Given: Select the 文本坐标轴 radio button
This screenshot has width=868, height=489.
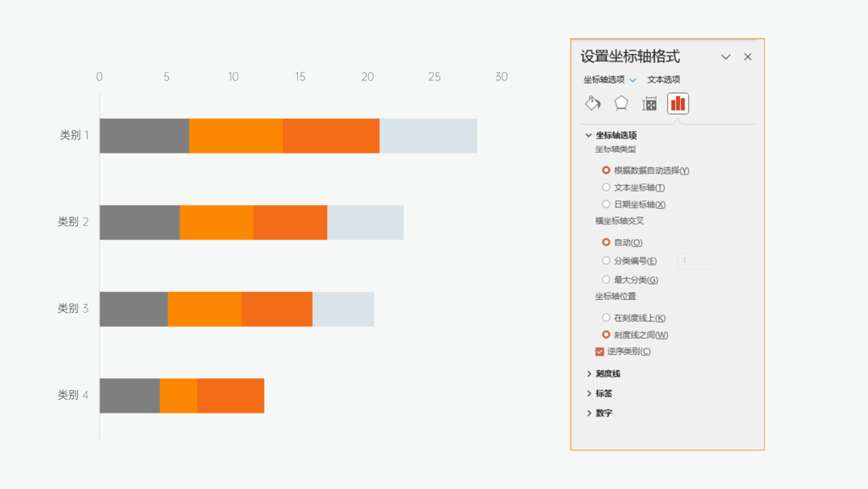Looking at the screenshot, I should [x=606, y=187].
